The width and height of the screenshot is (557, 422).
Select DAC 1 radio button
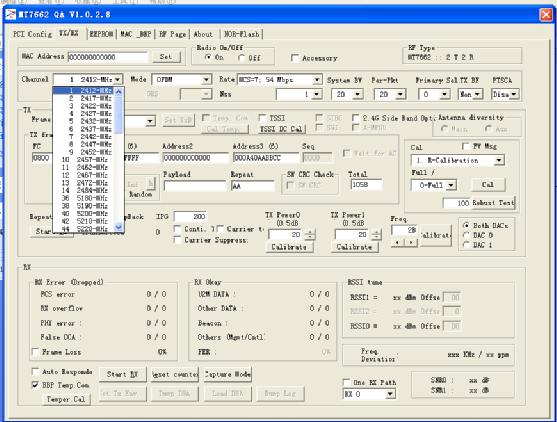coord(466,245)
